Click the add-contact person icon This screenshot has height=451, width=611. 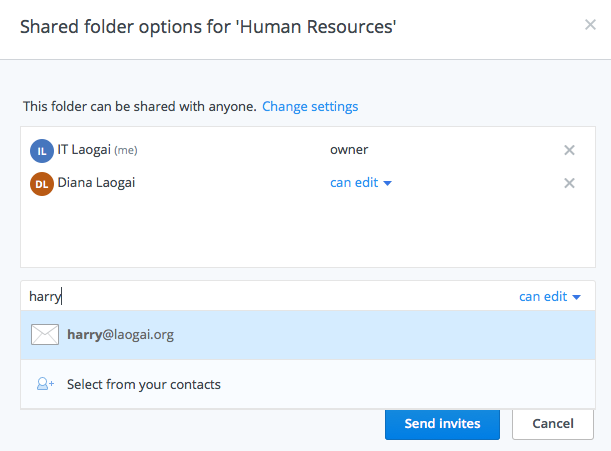(45, 384)
